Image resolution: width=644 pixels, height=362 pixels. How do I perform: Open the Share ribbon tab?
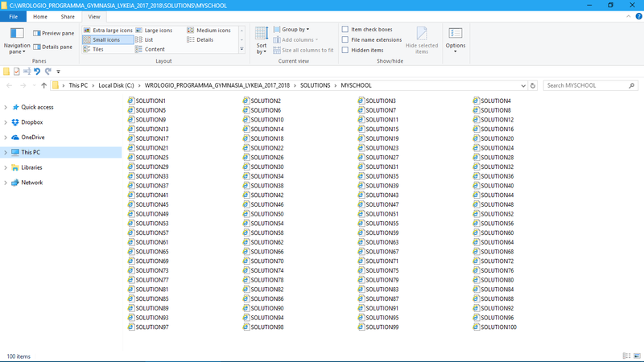[68, 16]
